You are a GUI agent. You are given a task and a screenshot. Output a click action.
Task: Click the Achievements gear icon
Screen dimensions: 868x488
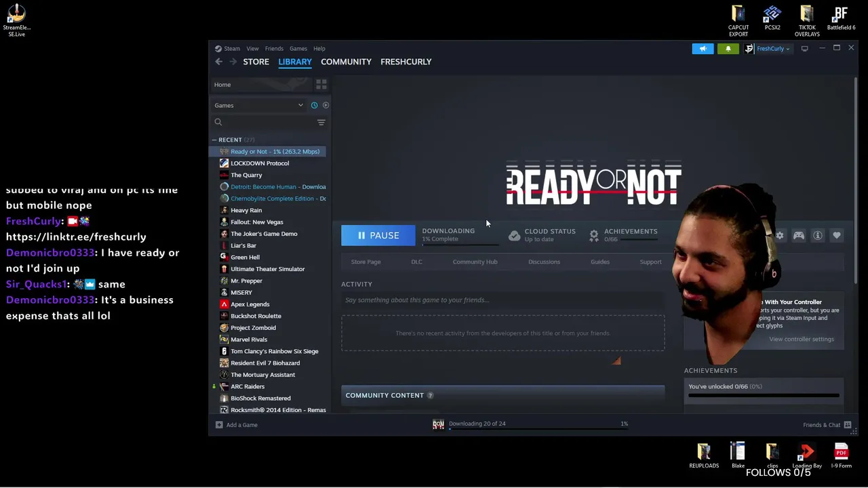pyautogui.click(x=594, y=235)
